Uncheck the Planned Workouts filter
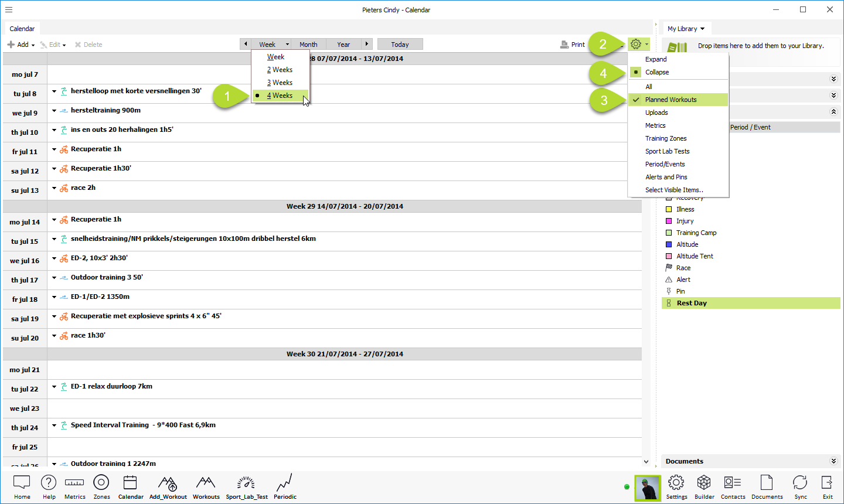844x504 pixels. point(671,100)
